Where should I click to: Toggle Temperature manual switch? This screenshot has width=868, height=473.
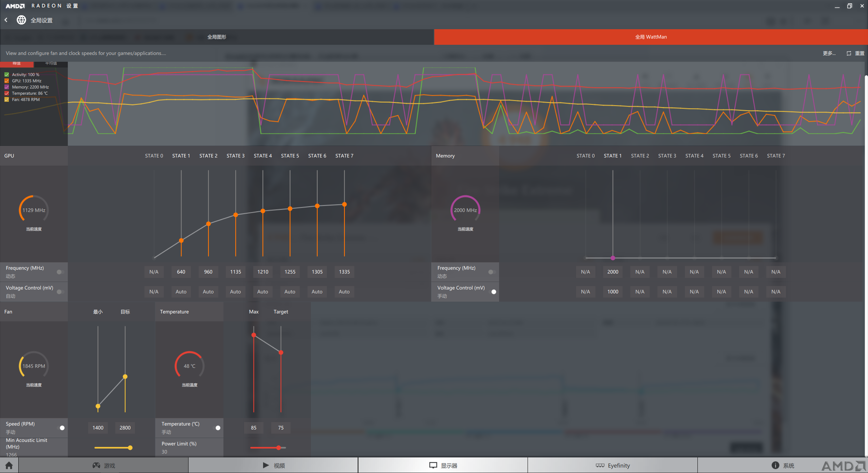point(216,428)
